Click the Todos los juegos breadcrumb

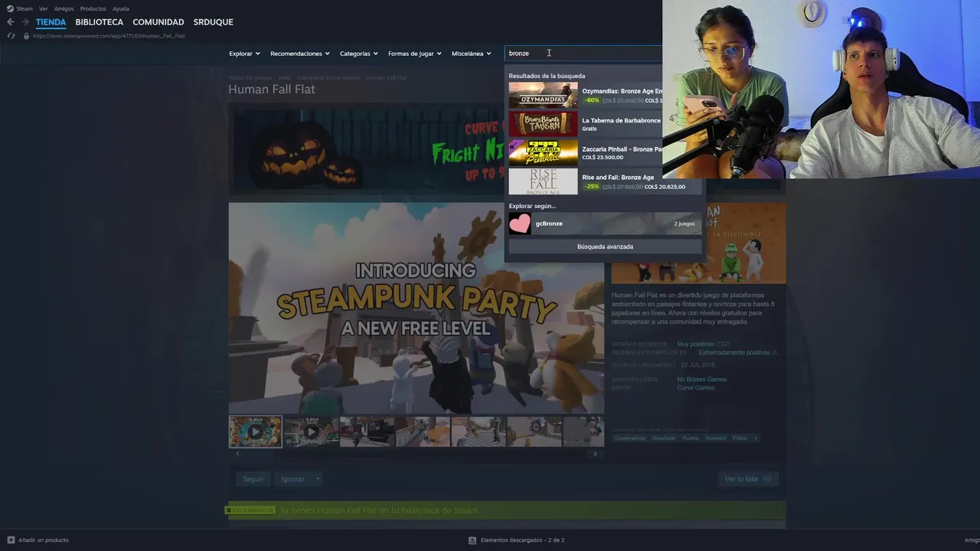click(x=250, y=78)
